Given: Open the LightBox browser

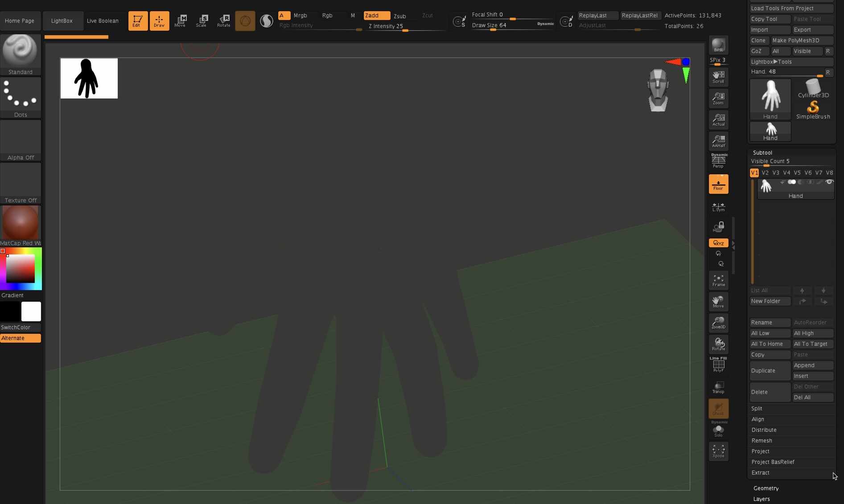Looking at the screenshot, I should pos(62,21).
